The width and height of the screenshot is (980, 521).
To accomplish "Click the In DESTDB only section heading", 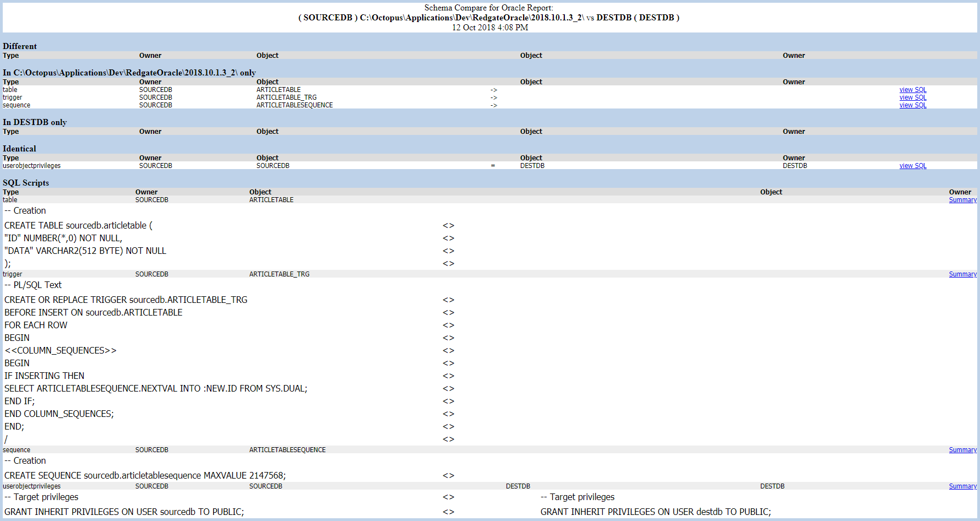I will point(35,122).
